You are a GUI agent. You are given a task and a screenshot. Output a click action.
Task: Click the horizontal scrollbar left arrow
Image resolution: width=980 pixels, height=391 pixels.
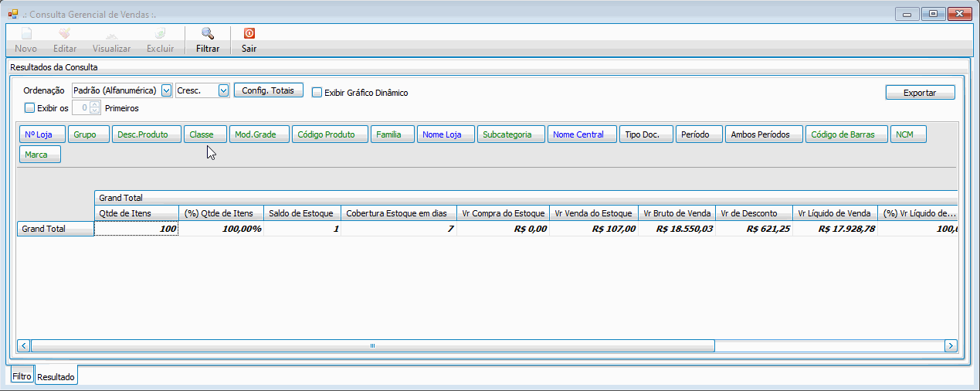click(x=24, y=346)
